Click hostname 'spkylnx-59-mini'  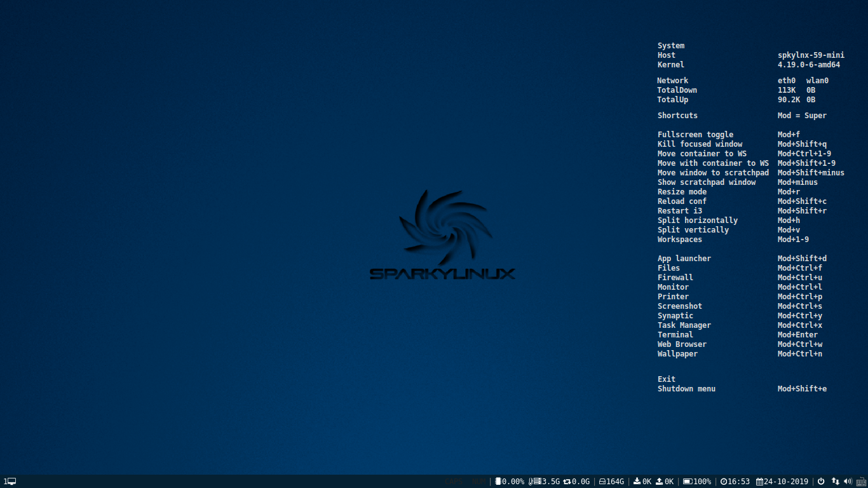click(x=811, y=55)
